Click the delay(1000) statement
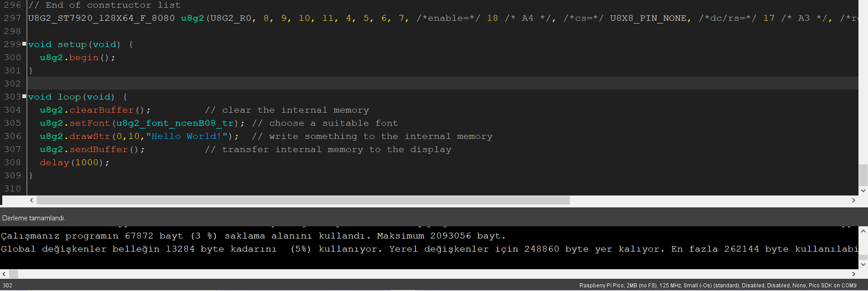 [x=74, y=162]
